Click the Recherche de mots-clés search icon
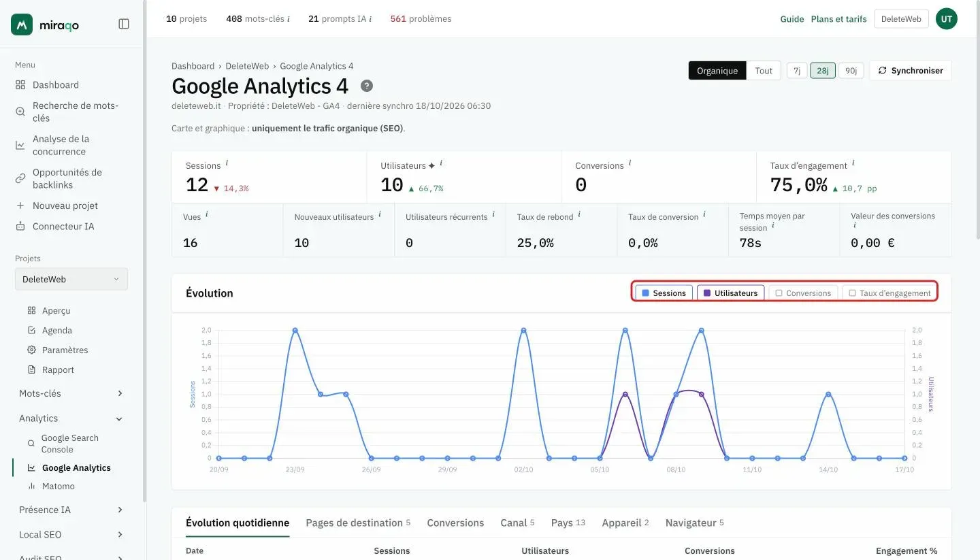Image resolution: width=980 pixels, height=560 pixels. [x=20, y=112]
